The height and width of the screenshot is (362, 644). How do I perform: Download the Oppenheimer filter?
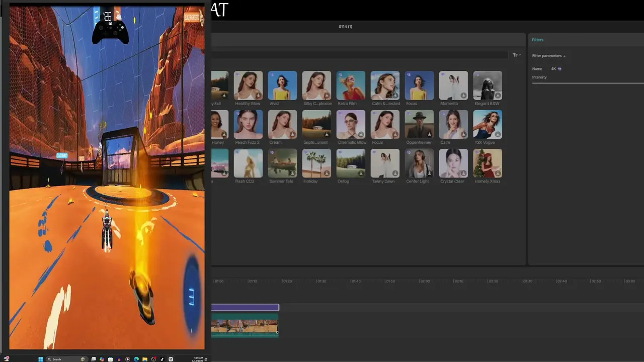pyautogui.click(x=429, y=134)
